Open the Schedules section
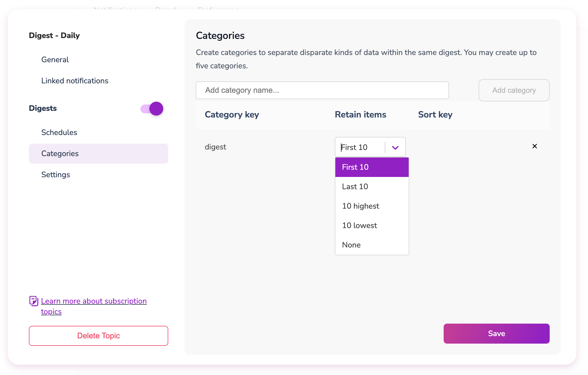 (59, 132)
